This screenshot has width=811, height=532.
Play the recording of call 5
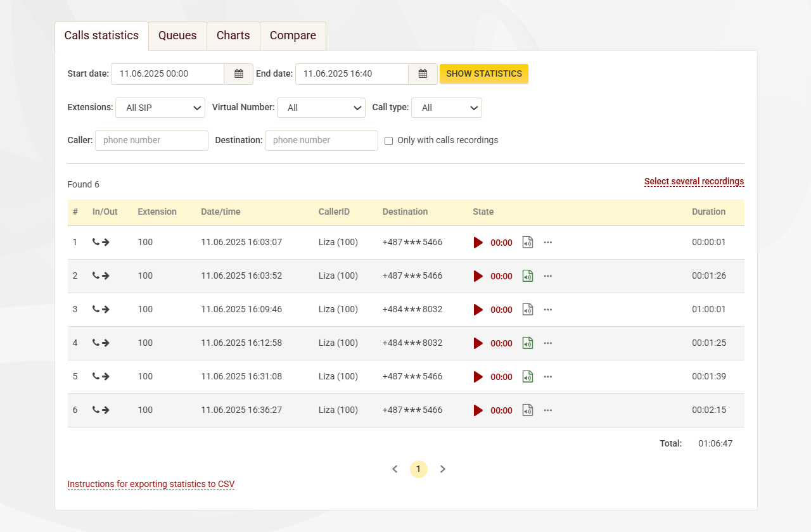click(x=478, y=376)
